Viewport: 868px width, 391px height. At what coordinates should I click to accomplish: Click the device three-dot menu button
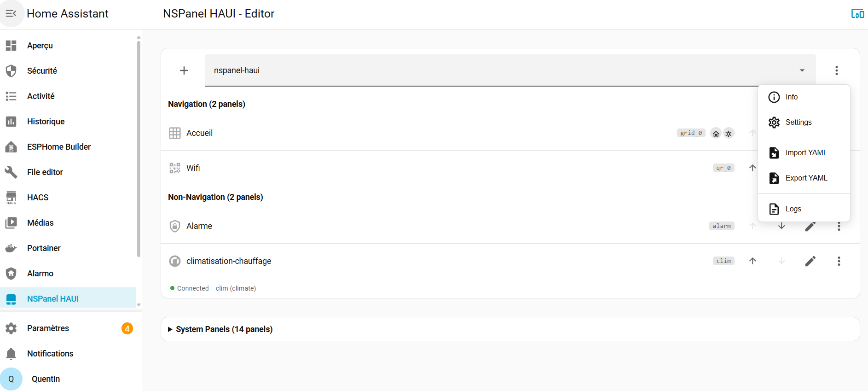coord(837,70)
